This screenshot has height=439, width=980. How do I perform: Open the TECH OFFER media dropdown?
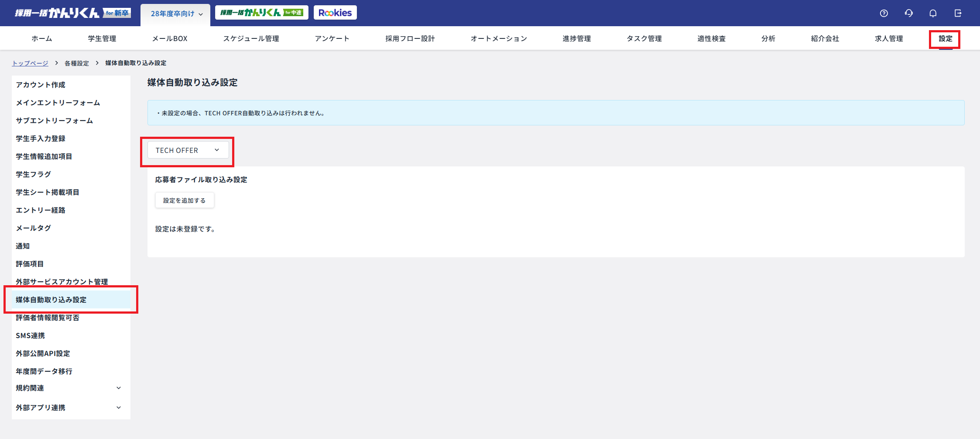187,150
